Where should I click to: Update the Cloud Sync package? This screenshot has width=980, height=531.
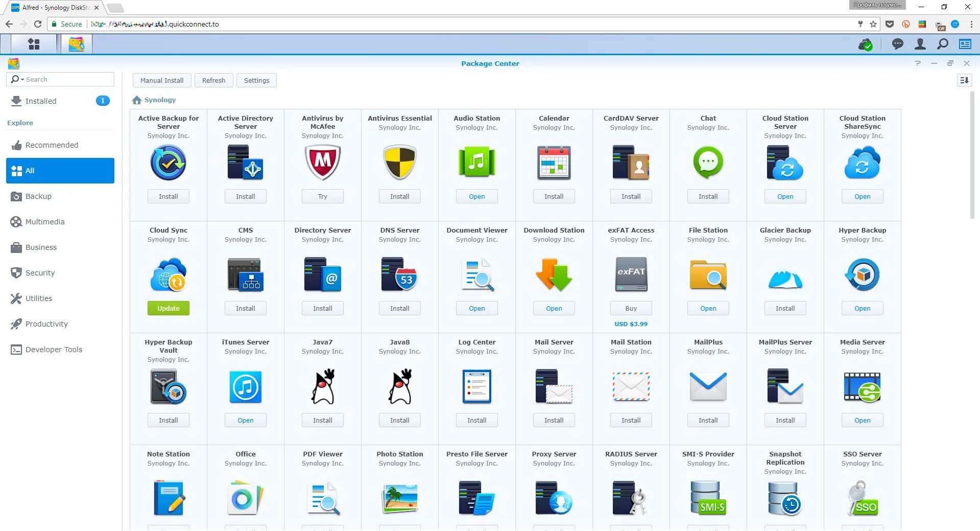pyautogui.click(x=169, y=308)
